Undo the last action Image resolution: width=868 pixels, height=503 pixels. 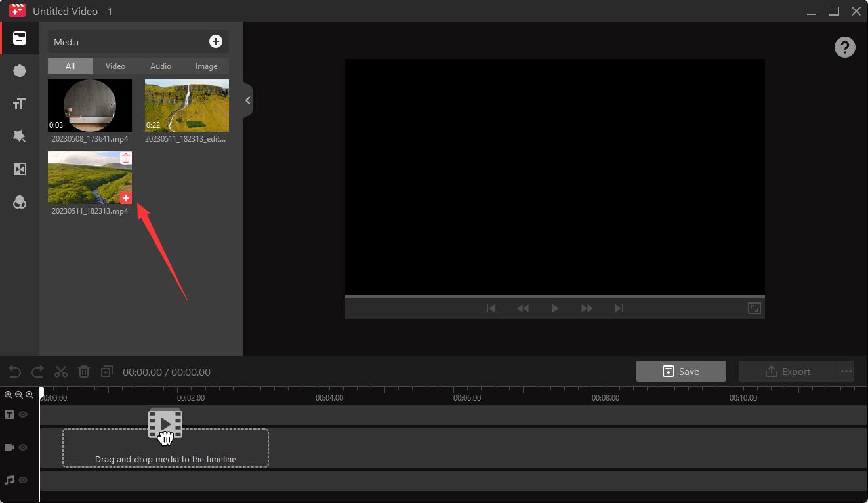[x=14, y=371]
